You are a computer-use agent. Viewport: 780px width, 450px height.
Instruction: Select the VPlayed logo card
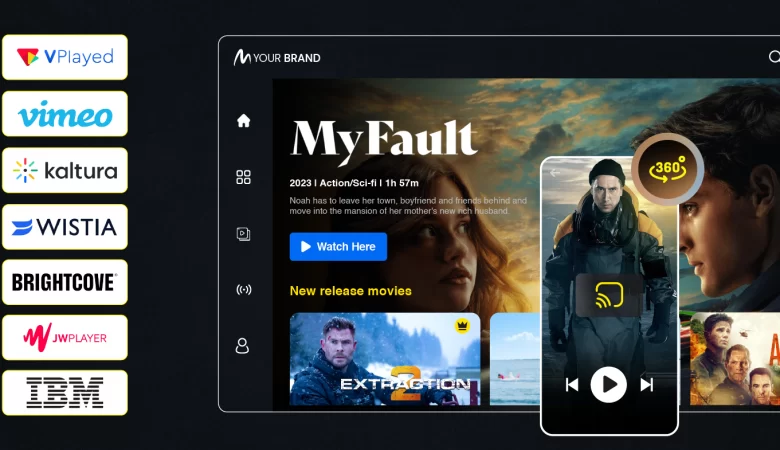point(65,57)
